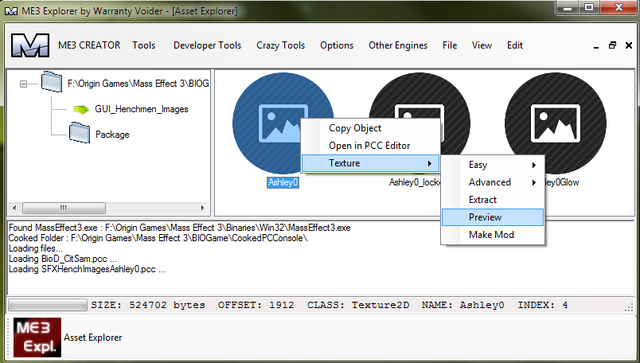Open the Other Engines menu
This screenshot has height=363, width=640.
click(398, 45)
